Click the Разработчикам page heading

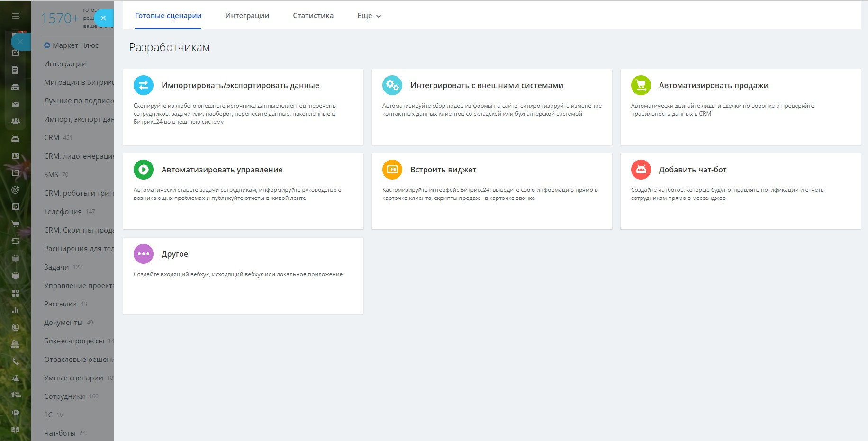click(x=169, y=47)
